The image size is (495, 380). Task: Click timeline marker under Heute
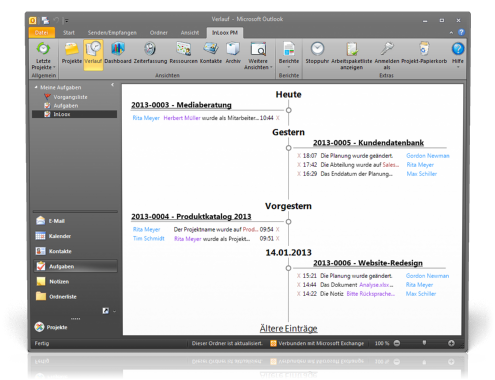click(289, 110)
